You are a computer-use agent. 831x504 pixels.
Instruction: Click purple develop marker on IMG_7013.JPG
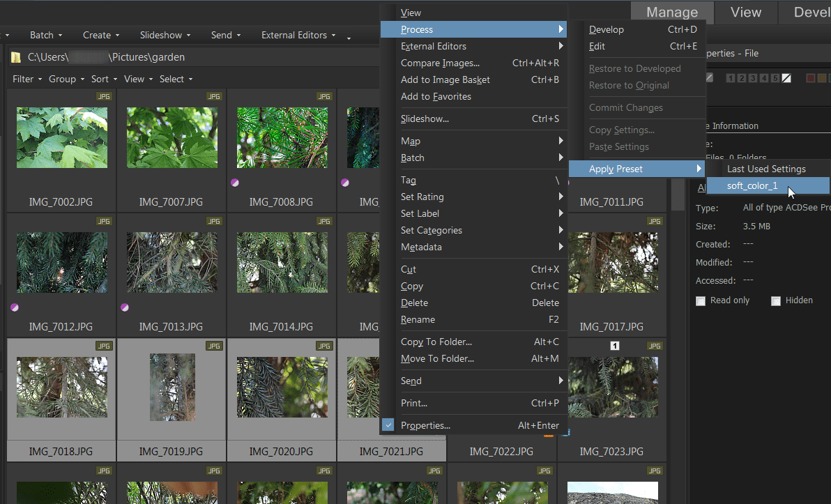[x=125, y=307]
